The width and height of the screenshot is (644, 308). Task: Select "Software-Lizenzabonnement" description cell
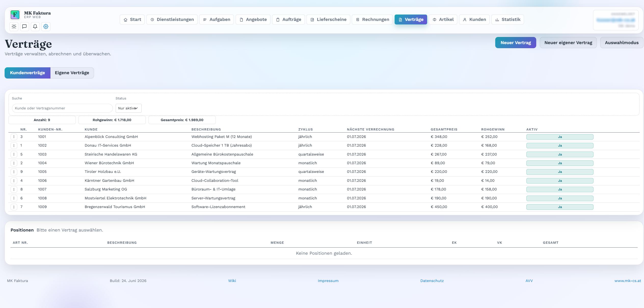click(x=218, y=207)
